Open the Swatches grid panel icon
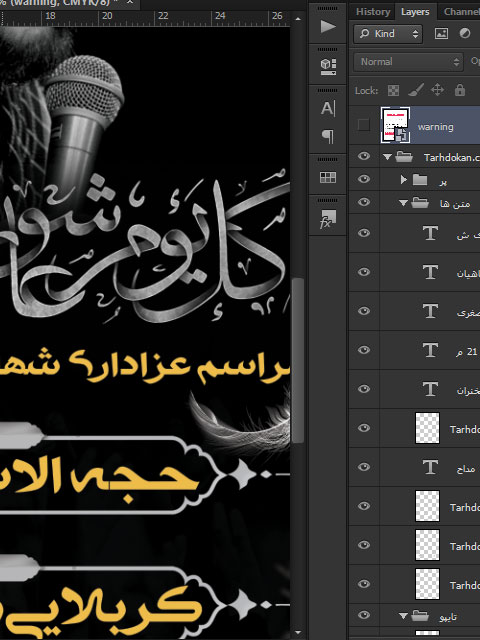Viewport: 480px width, 640px height. pos(328,177)
